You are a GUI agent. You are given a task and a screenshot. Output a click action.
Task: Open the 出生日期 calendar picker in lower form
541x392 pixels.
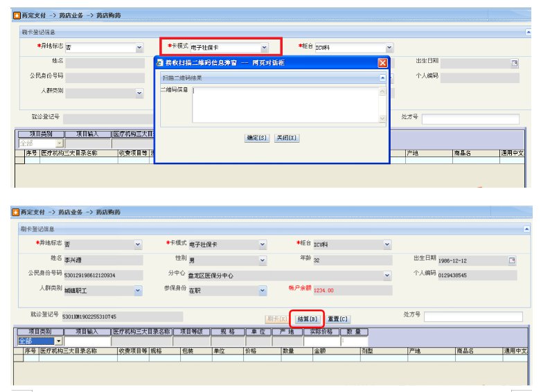point(513,260)
